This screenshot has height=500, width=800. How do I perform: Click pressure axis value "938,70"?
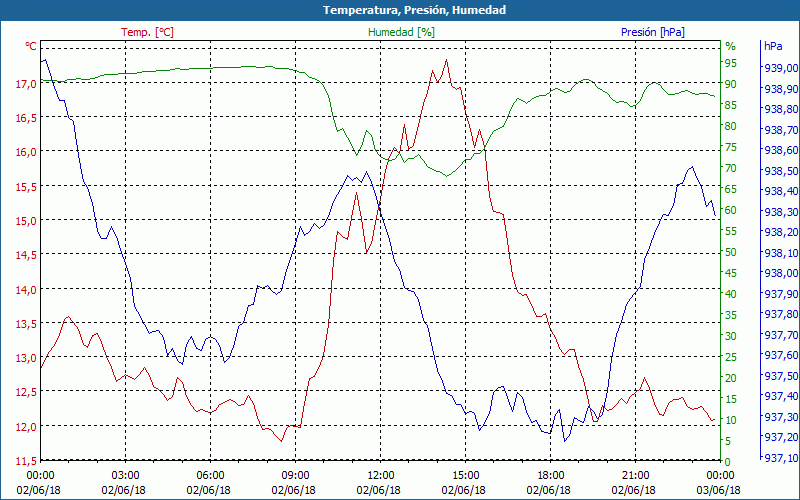point(781,130)
